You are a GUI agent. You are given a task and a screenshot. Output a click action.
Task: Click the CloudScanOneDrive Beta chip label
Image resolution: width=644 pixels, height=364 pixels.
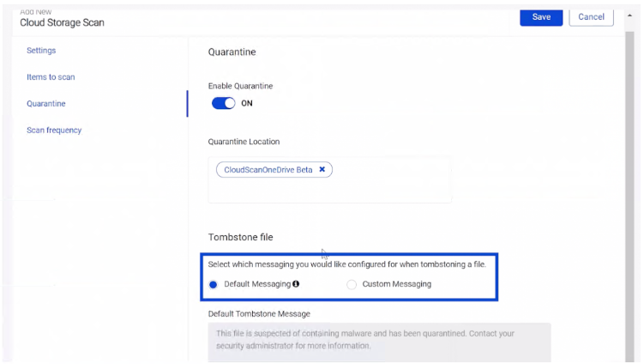click(267, 170)
